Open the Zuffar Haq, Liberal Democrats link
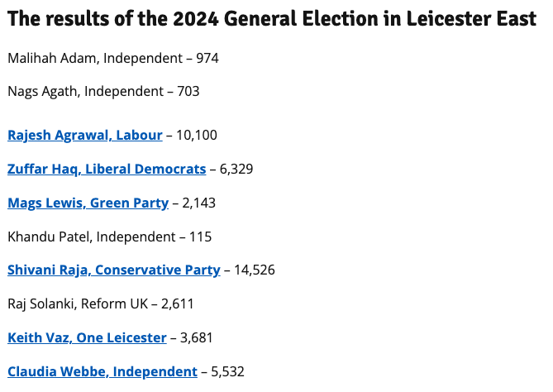553x392 pixels. [107, 169]
